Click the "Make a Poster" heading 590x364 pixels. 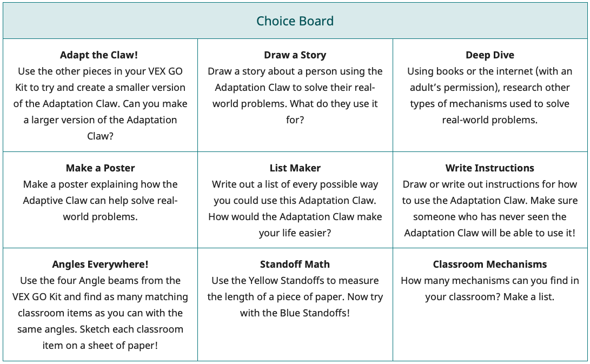(x=100, y=168)
